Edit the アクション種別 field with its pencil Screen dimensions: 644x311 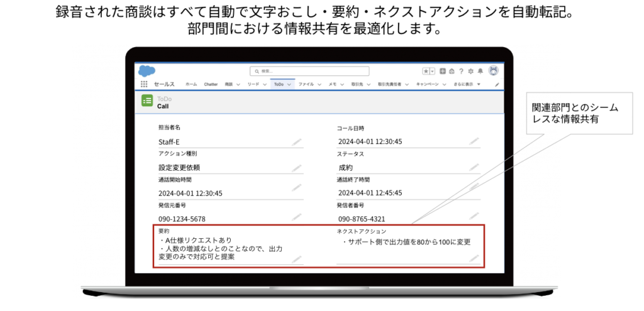coord(297,168)
